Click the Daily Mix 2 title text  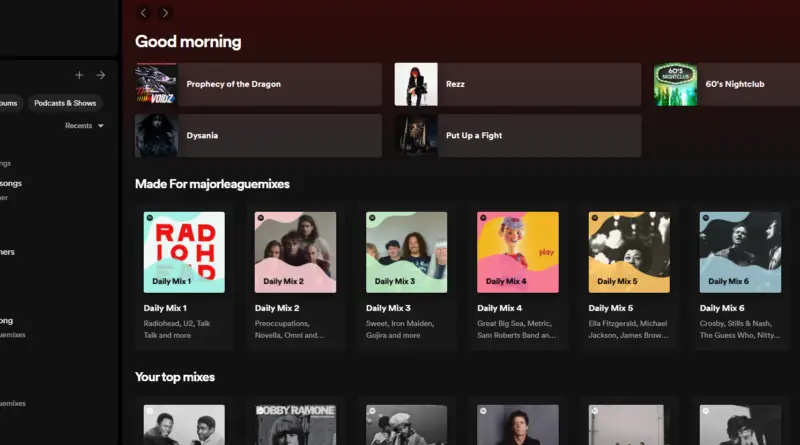click(277, 308)
